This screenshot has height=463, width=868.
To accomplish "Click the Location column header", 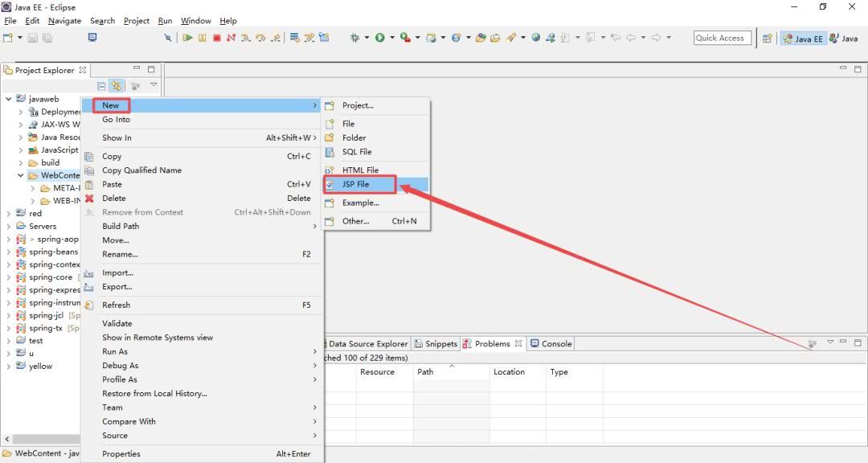I will point(509,371).
